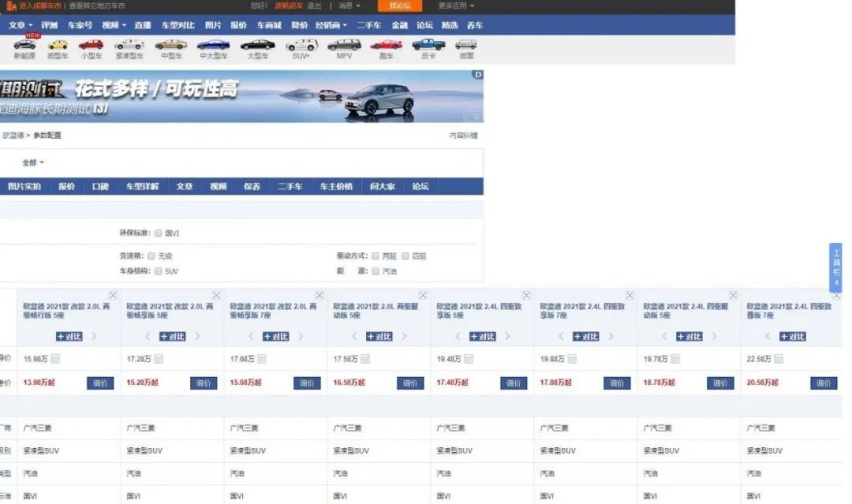Move the 2.0L 两驱畅行版 5座 column right
Viewport: 852px width, 504px height.
click(x=94, y=337)
